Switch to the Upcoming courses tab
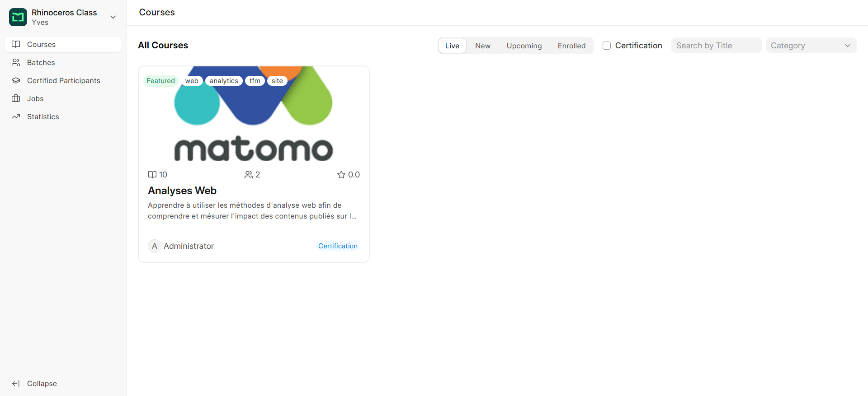Viewport: 868px width, 396px height. (524, 46)
